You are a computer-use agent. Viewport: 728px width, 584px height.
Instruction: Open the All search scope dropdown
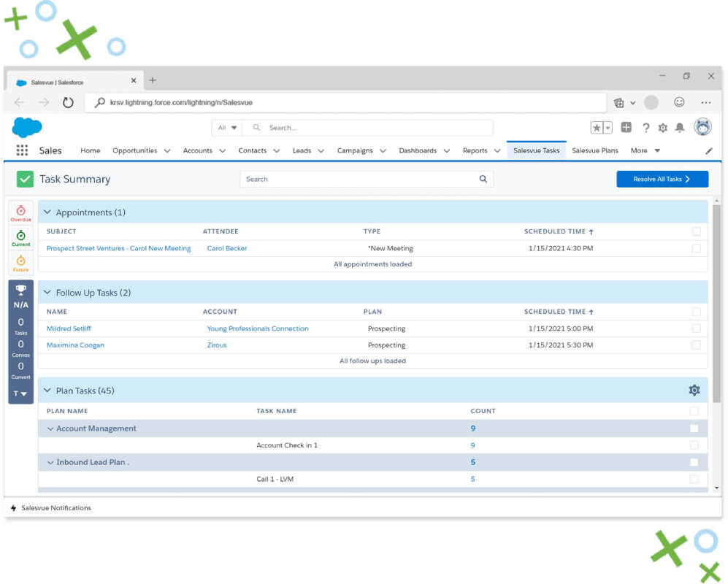(227, 128)
